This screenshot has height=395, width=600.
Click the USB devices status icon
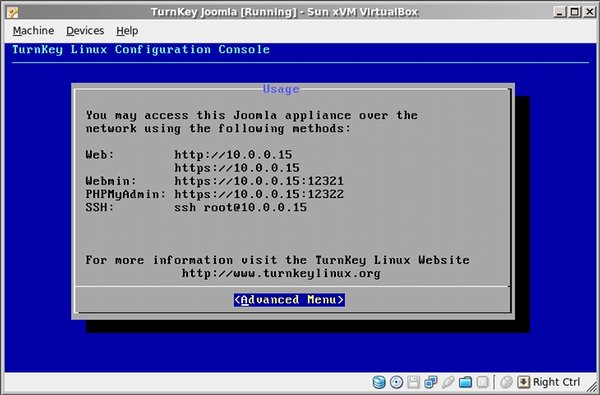[448, 382]
